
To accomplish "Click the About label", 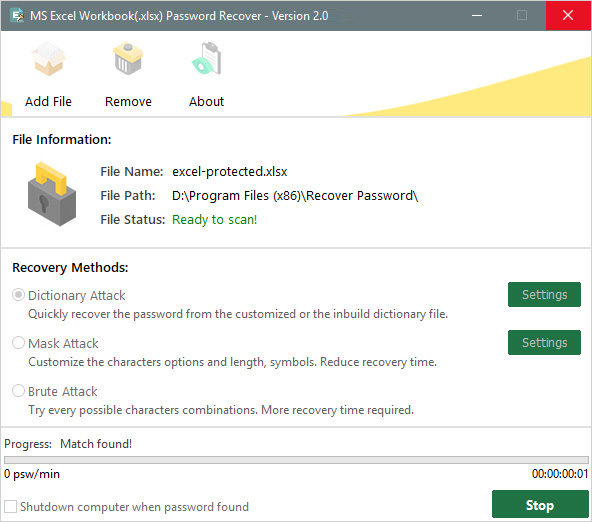I will click(207, 102).
